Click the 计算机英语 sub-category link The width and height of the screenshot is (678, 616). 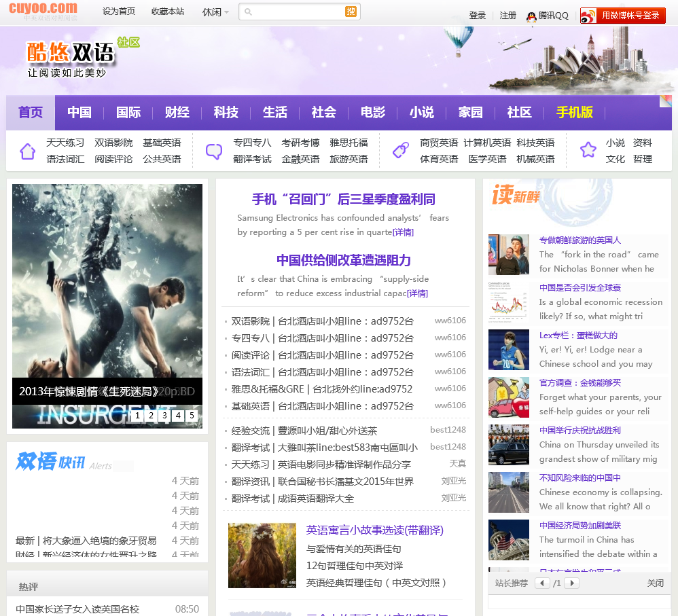487,143
